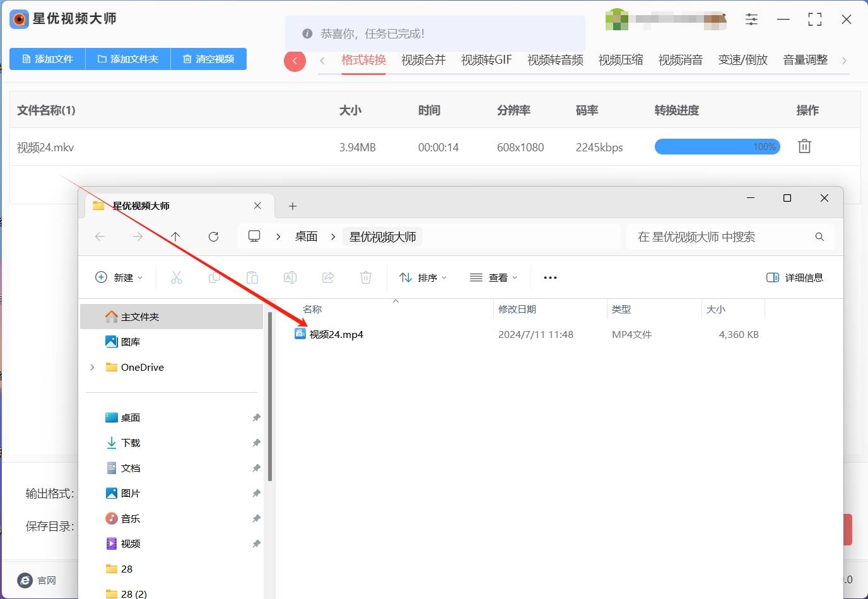Open the 查看 view dropdown
868x599 pixels.
tap(494, 277)
